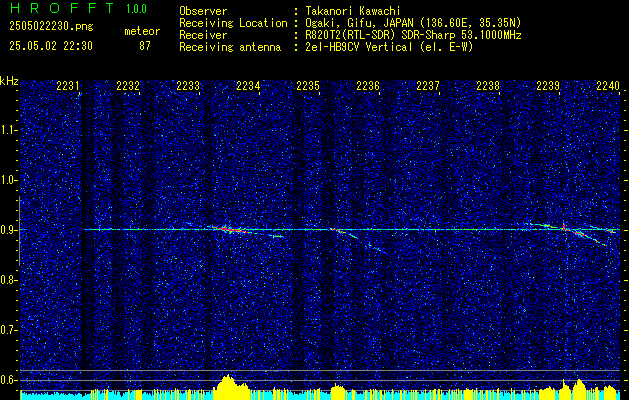Click the 1.0 kHz frequency label
The width and height of the screenshot is (629, 400).
[7, 180]
